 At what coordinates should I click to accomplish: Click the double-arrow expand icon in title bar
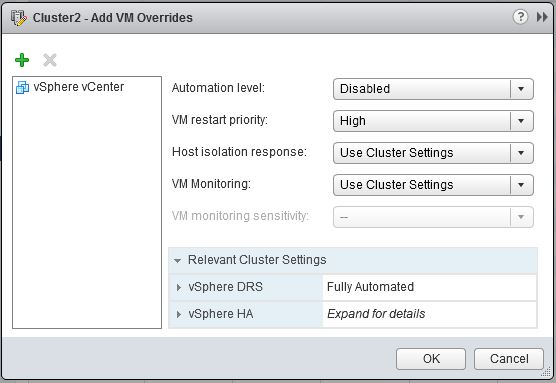point(542,17)
